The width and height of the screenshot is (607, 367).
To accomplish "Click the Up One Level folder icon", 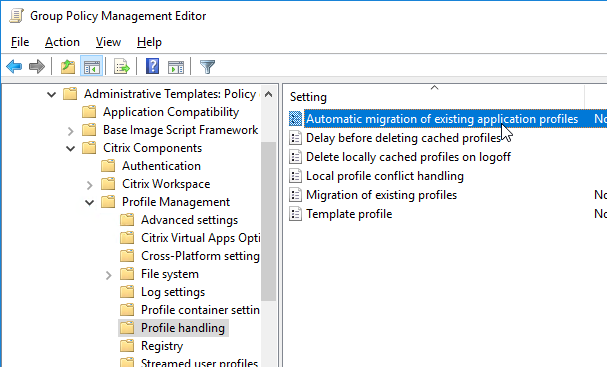I will coord(68,67).
